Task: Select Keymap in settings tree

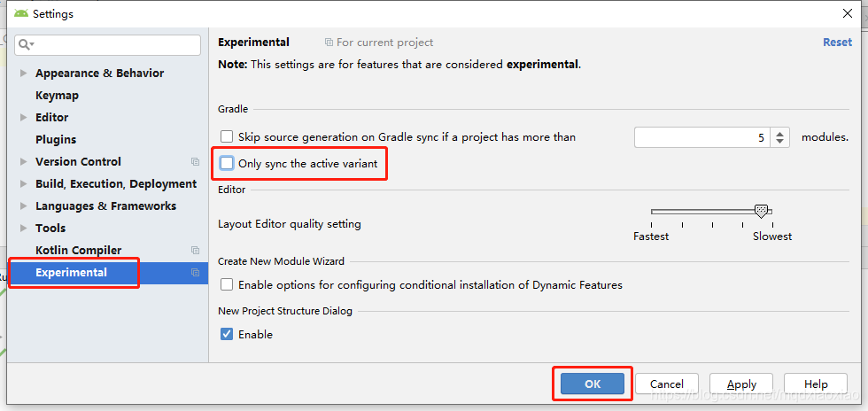Action: click(x=57, y=96)
